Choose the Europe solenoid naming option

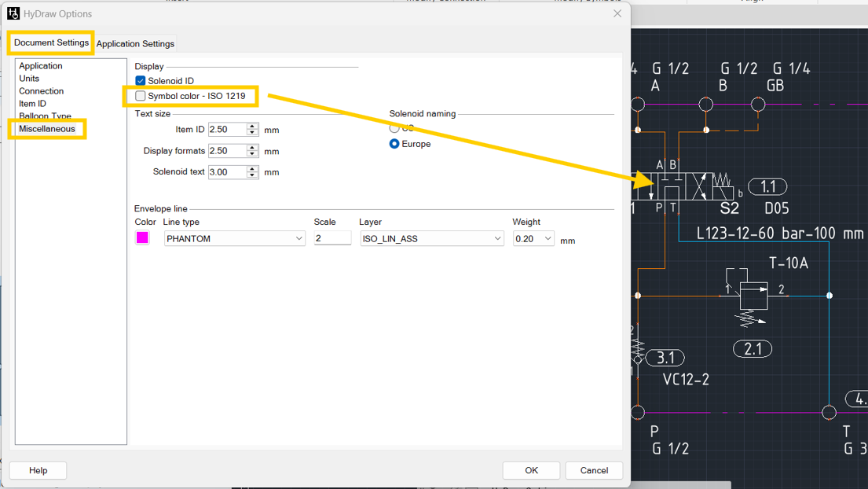click(x=394, y=144)
